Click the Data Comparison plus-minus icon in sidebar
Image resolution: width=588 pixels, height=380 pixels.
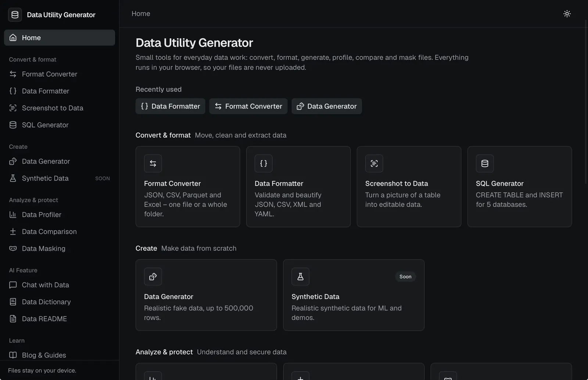(13, 231)
